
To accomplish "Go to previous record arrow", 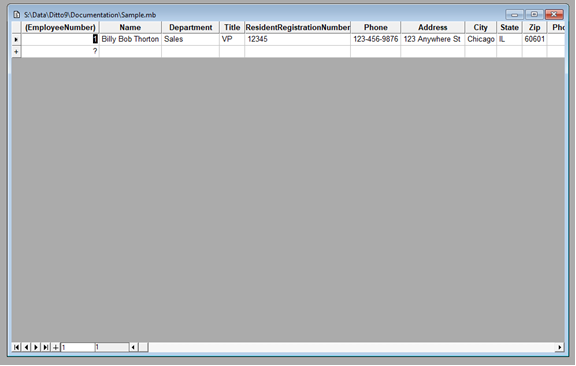I will pyautogui.click(x=26, y=347).
